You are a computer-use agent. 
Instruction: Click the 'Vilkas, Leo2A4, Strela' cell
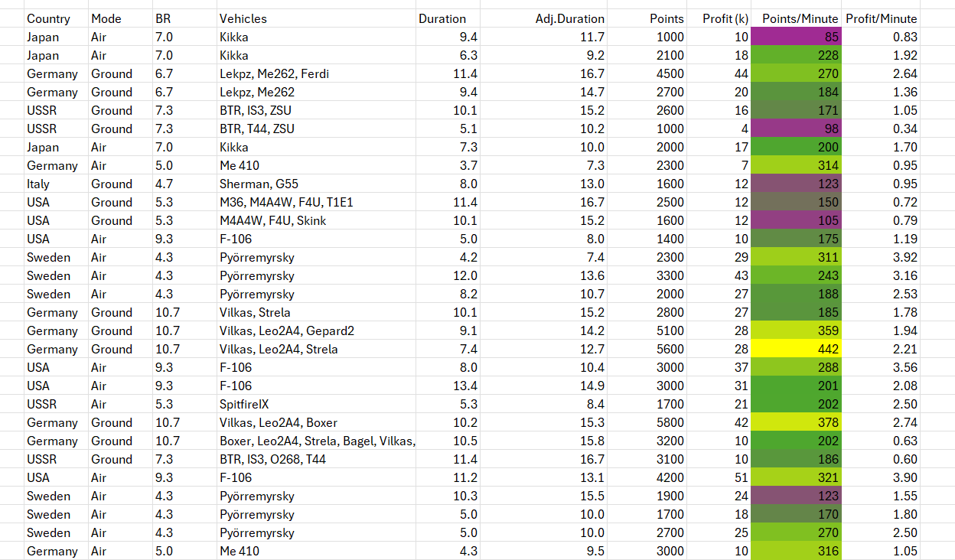[316, 349]
